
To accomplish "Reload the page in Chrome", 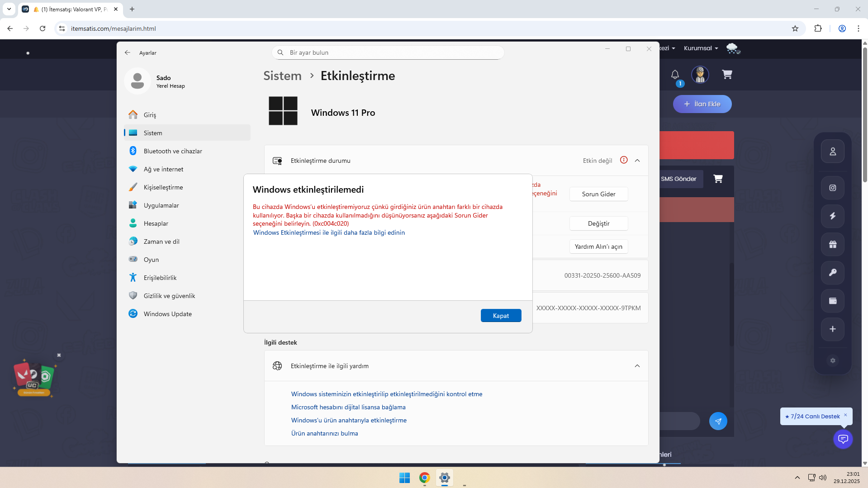I will (43, 28).
